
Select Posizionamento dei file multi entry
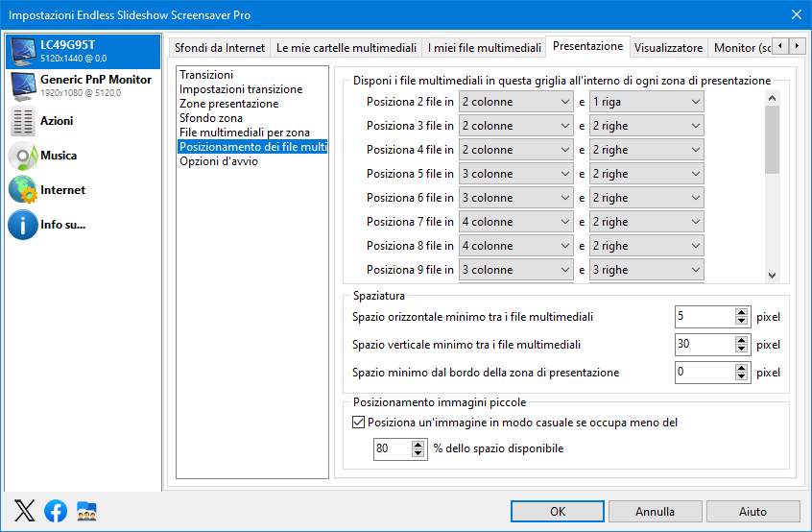tap(252, 147)
